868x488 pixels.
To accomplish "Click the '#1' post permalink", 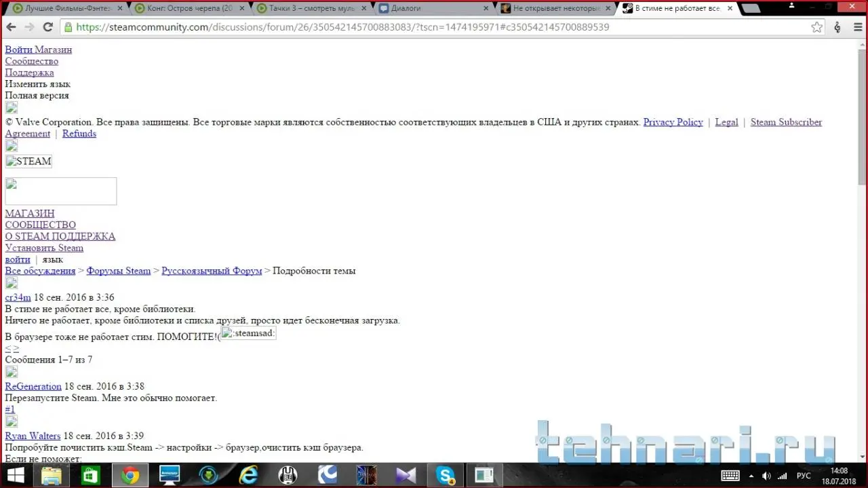I will 10,409.
